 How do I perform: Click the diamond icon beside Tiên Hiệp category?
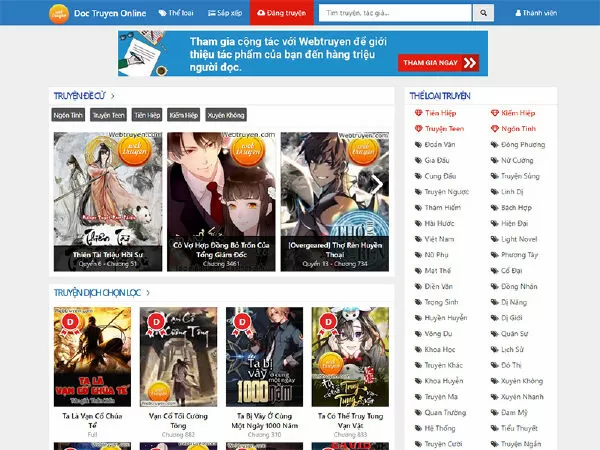coord(418,113)
